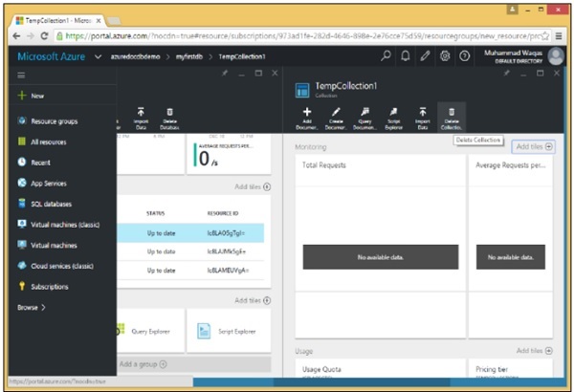Open the Microsoft Azure dropdown chevron
574x392 pixels.
(98, 56)
